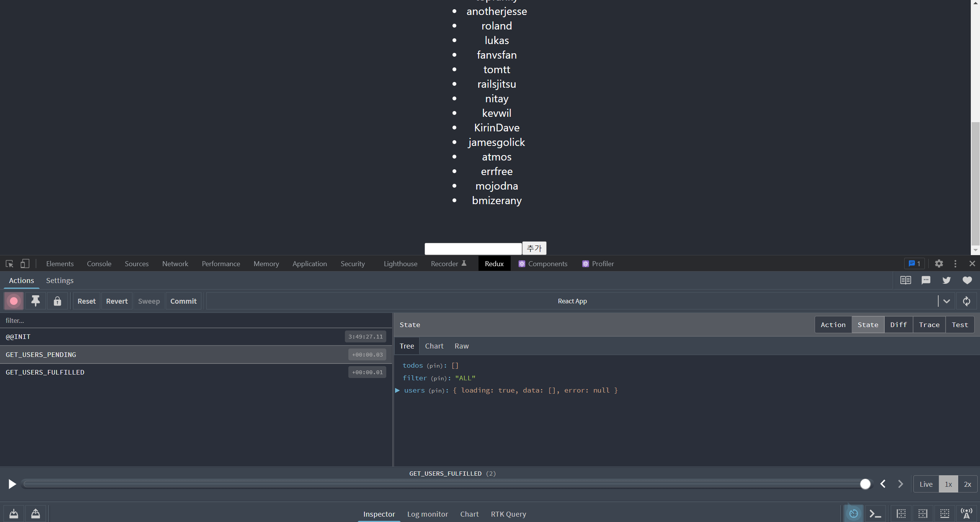
Task: Open the Log monitor tab
Action: [x=427, y=514]
